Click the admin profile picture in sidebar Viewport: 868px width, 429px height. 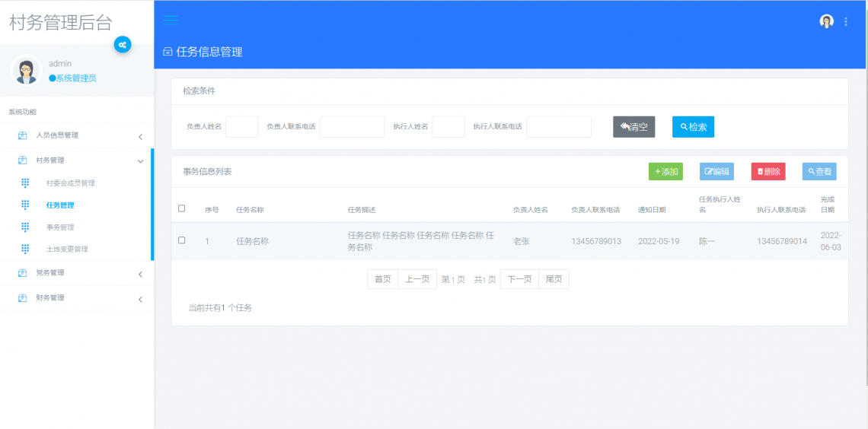26,71
